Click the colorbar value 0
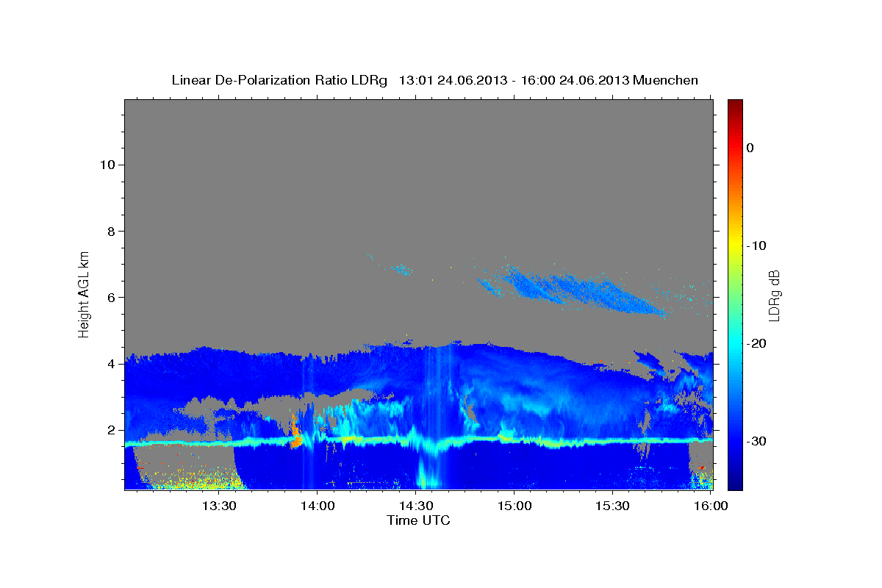Screen dimensions: 882x588 coord(750,148)
